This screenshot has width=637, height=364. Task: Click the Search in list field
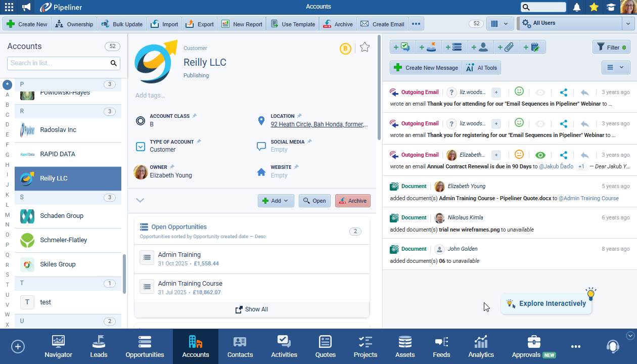tap(58, 63)
